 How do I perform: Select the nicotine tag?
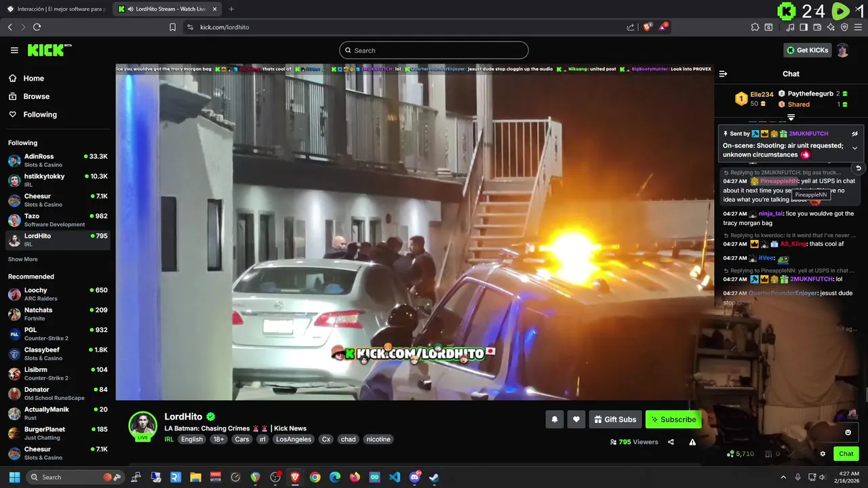pos(378,439)
